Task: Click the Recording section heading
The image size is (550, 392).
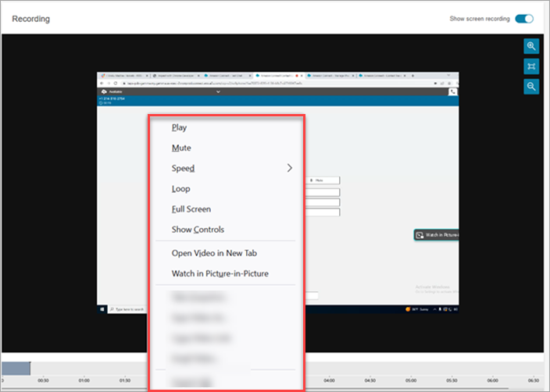Action: tap(31, 19)
